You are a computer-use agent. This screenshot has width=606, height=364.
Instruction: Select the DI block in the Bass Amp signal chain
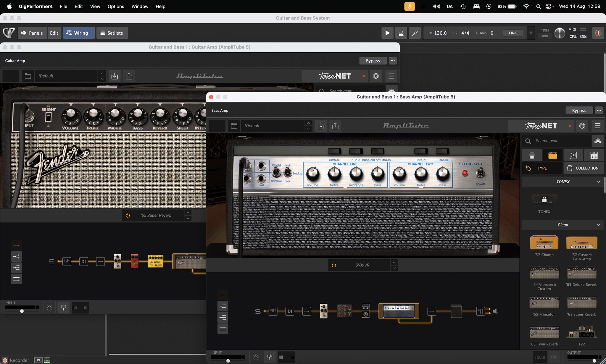290,311
